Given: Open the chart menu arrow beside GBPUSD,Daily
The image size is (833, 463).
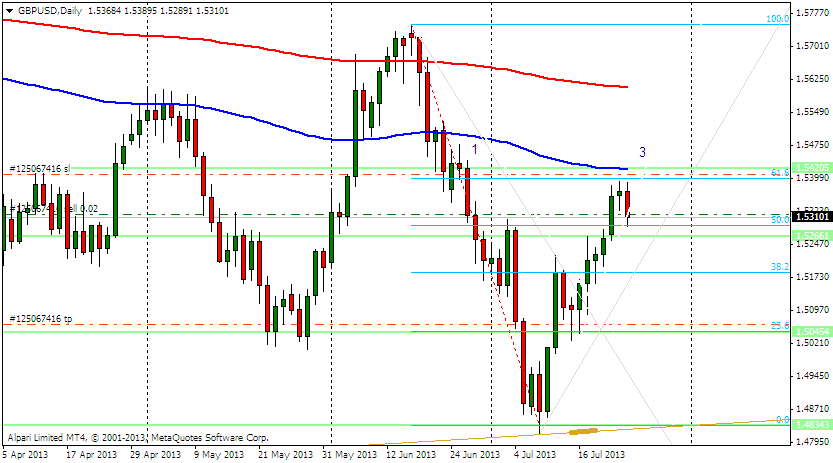Looking at the screenshot, I should point(10,11).
